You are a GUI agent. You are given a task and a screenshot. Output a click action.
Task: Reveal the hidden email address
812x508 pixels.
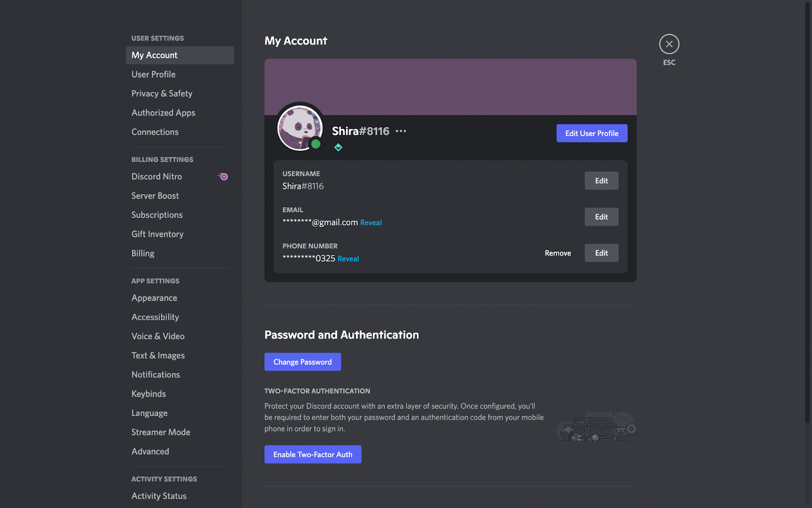pos(370,223)
